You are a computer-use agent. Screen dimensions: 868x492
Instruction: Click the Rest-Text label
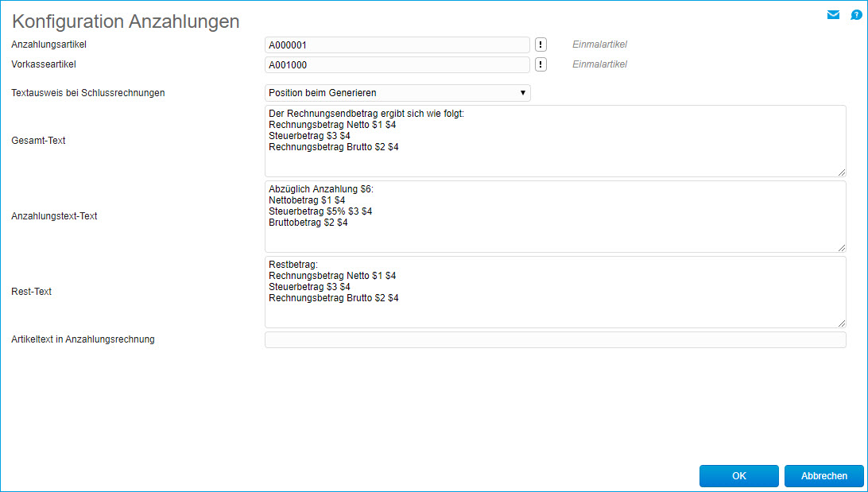click(x=31, y=291)
